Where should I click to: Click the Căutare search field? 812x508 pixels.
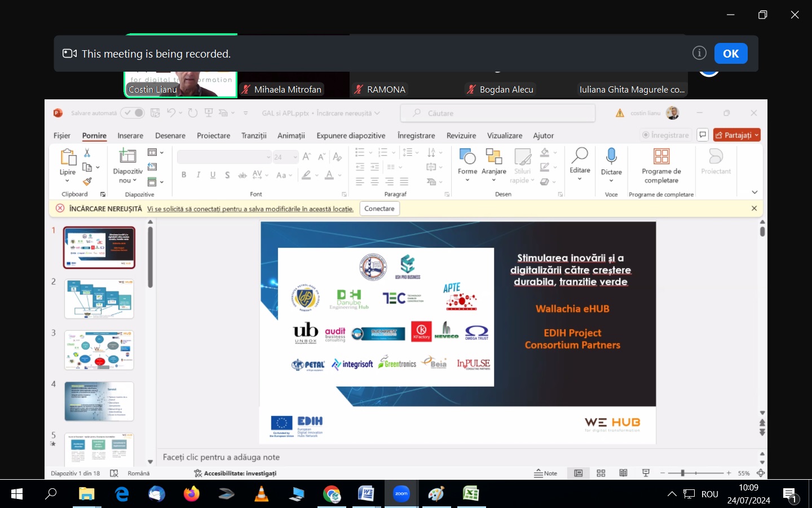(498, 113)
